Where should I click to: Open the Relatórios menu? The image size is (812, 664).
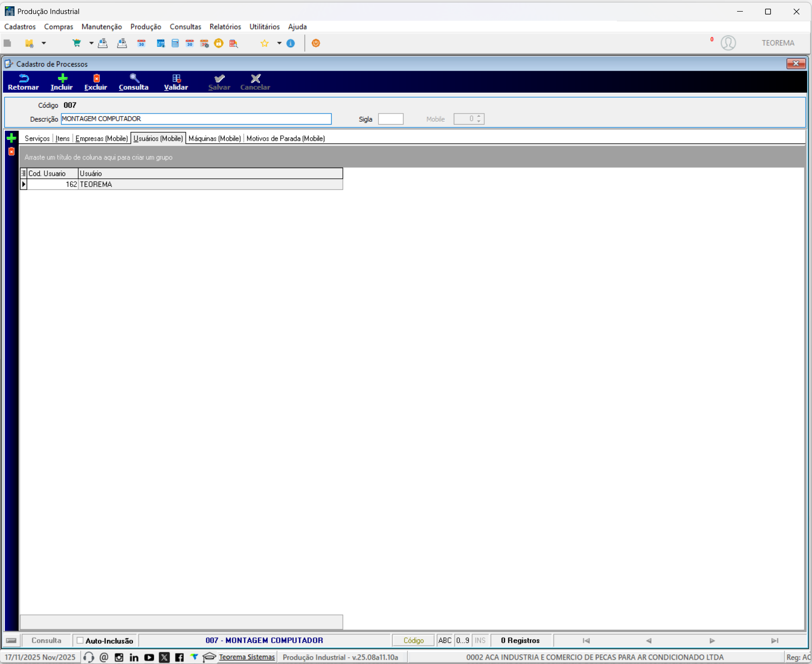pyautogui.click(x=225, y=27)
